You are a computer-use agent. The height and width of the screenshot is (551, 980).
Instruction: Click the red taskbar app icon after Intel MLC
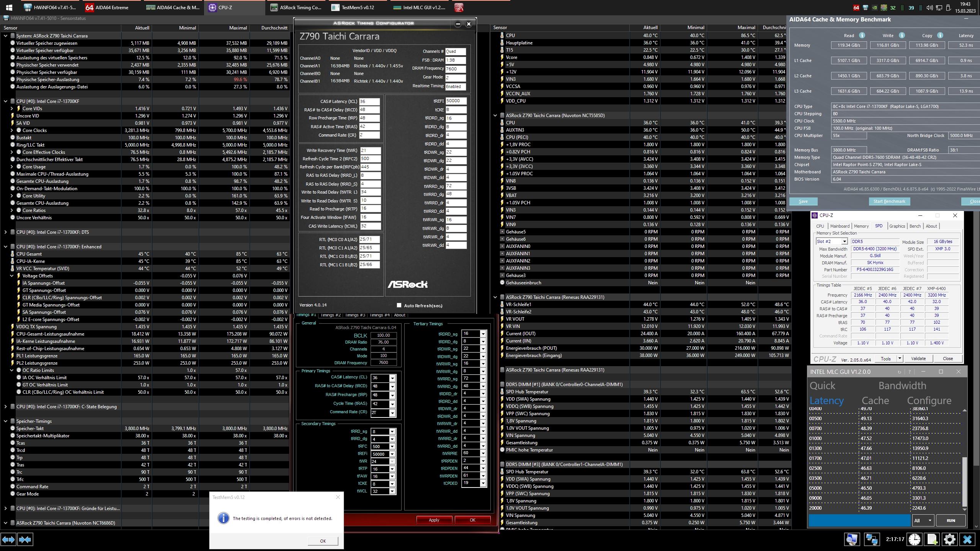(459, 7)
